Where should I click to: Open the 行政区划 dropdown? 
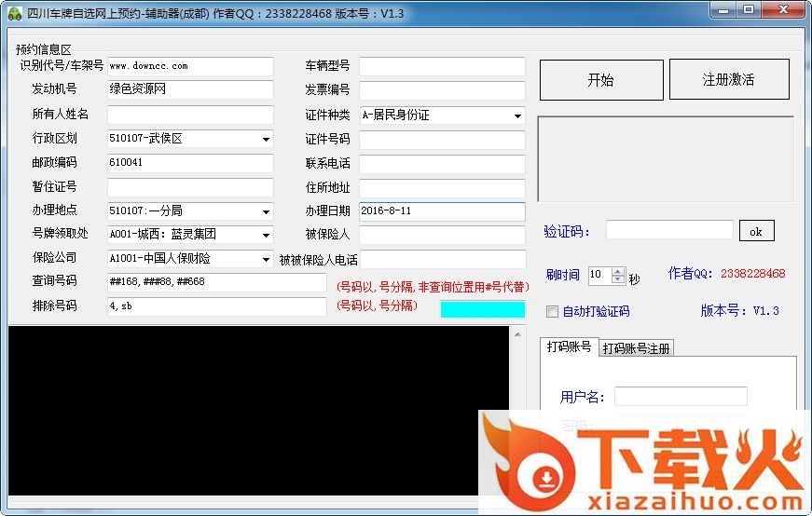point(266,139)
